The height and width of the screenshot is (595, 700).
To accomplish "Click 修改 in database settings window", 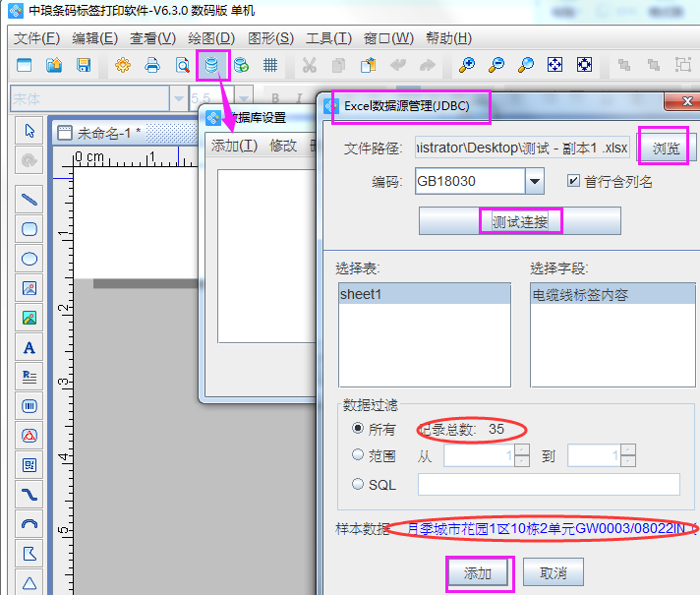I will pyautogui.click(x=283, y=146).
